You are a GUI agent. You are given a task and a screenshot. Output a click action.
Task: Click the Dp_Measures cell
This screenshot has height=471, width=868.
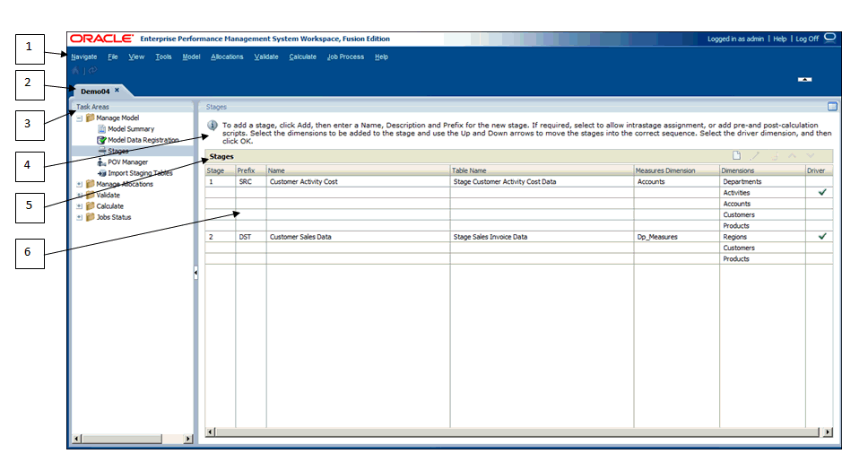tap(676, 237)
